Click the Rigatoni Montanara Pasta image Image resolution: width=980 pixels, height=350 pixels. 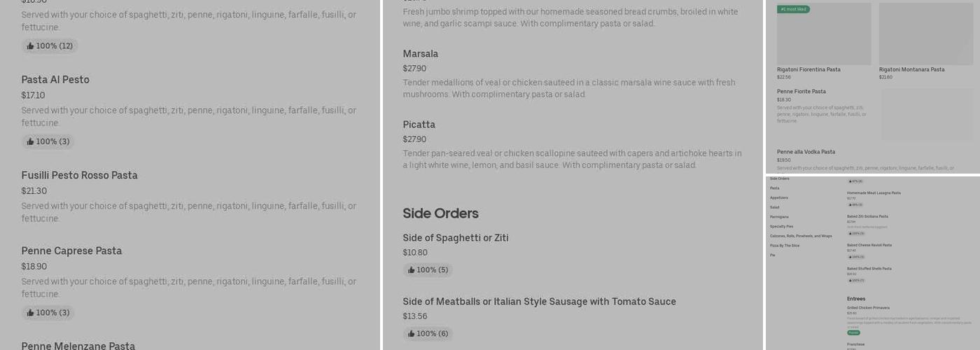(x=925, y=34)
